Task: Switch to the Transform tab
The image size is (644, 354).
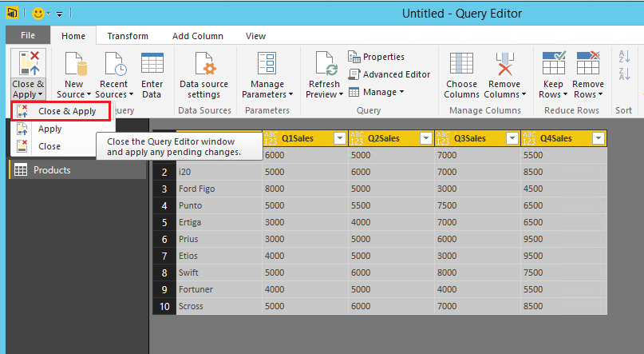Action: [128, 36]
